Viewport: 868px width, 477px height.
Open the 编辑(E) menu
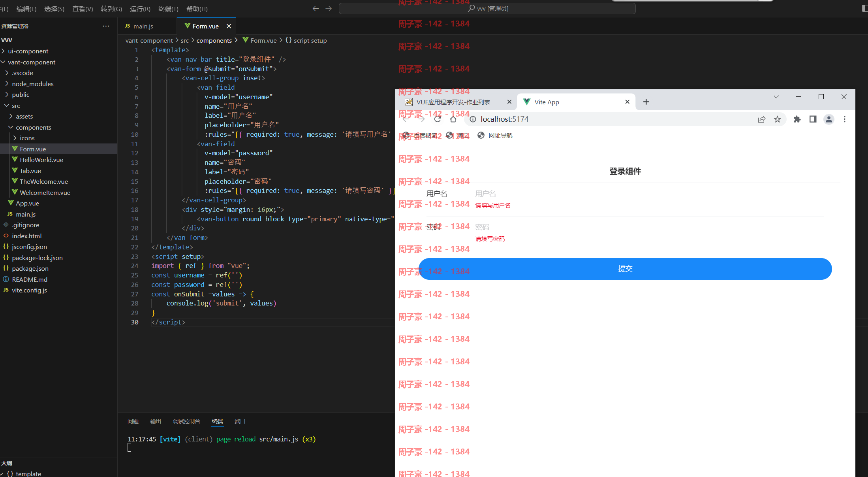click(26, 9)
